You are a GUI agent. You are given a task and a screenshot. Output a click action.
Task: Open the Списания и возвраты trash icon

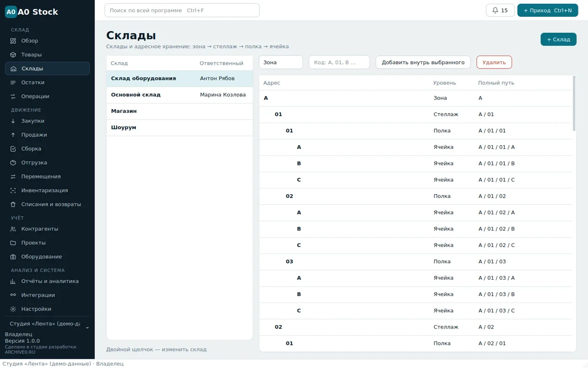point(13,204)
